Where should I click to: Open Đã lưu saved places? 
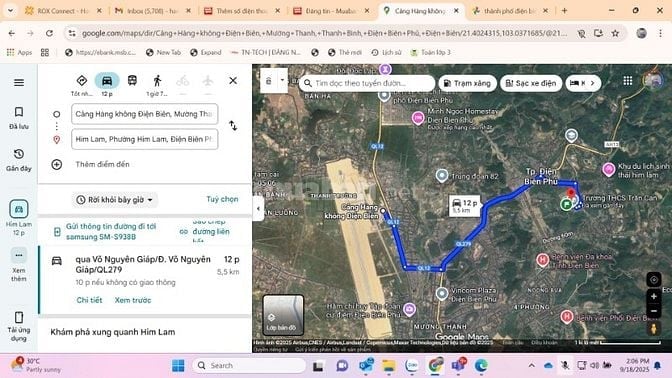(19, 118)
